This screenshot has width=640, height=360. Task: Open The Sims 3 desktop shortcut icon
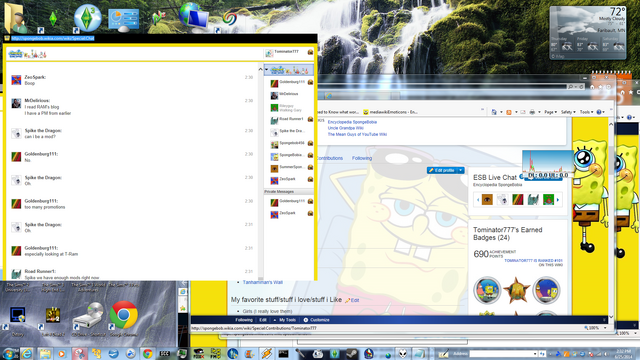(87, 18)
